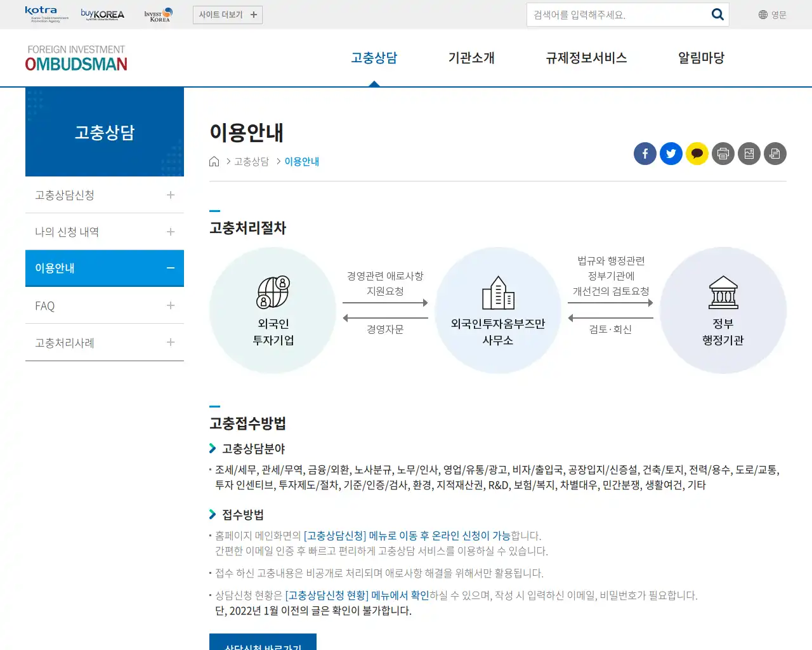Click the KOTRA logo
Screen dimensions: 812x650
click(40, 13)
